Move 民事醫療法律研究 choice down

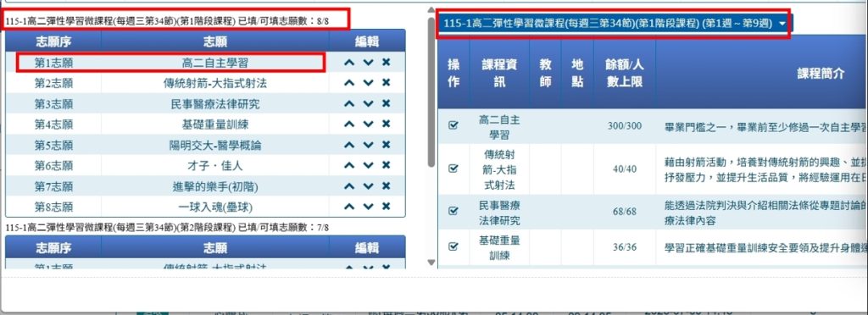pyautogui.click(x=368, y=103)
